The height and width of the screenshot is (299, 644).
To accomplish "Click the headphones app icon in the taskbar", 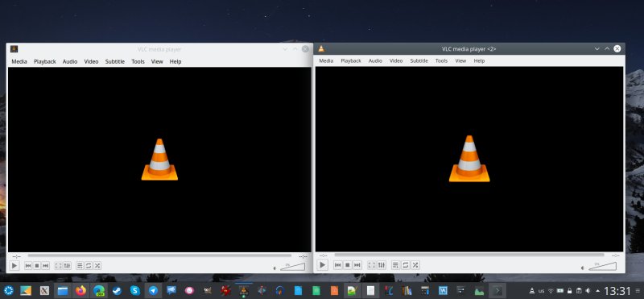I will pyautogui.click(x=280, y=291).
